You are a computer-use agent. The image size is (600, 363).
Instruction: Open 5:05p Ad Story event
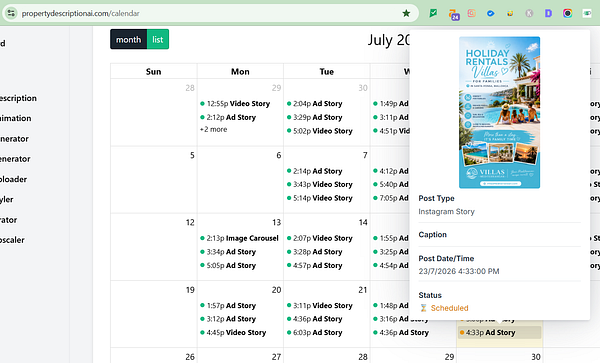tap(228, 265)
